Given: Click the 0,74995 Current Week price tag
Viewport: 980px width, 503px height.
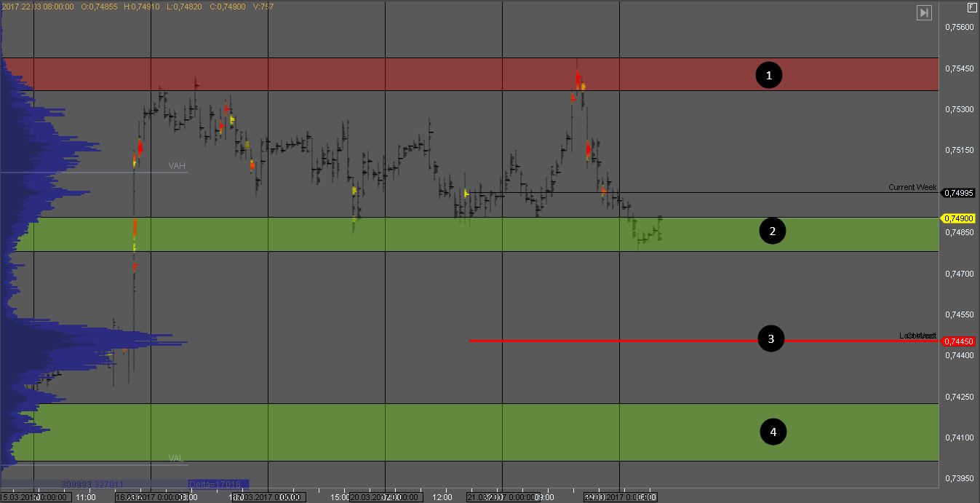Looking at the screenshot, I should point(959,193).
